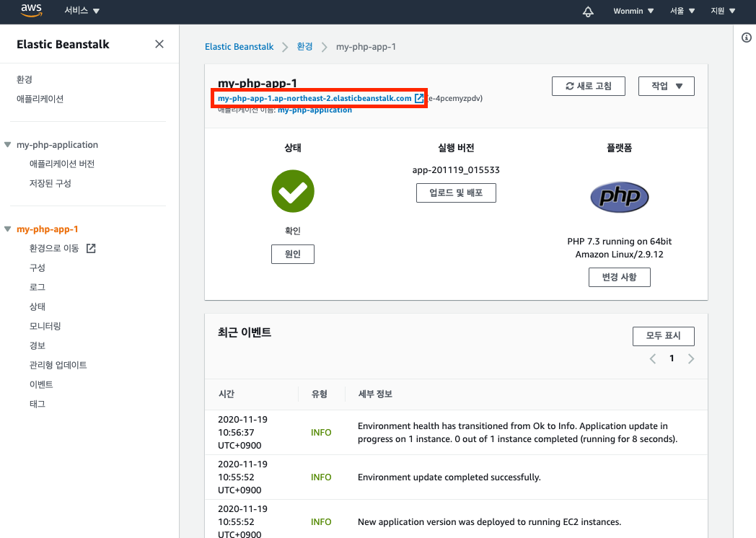Open 저장된 구성 sidebar item
Image resolution: width=756 pixels, height=538 pixels.
pyautogui.click(x=50, y=183)
